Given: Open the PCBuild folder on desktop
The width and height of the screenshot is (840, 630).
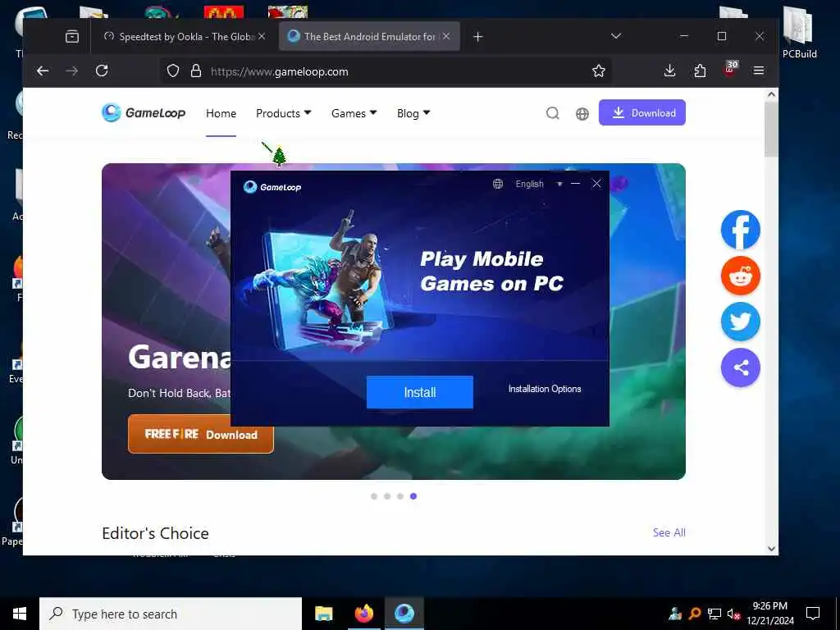Looking at the screenshot, I should point(799,33).
